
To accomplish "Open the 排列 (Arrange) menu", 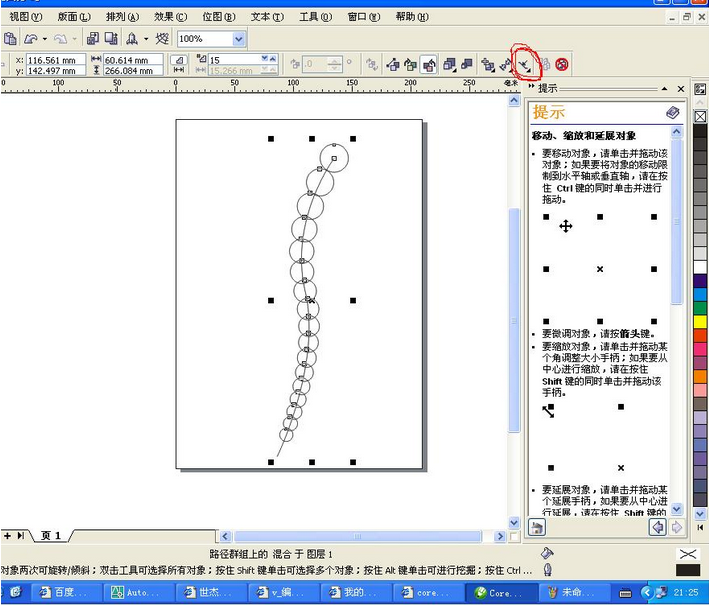I will [x=122, y=17].
